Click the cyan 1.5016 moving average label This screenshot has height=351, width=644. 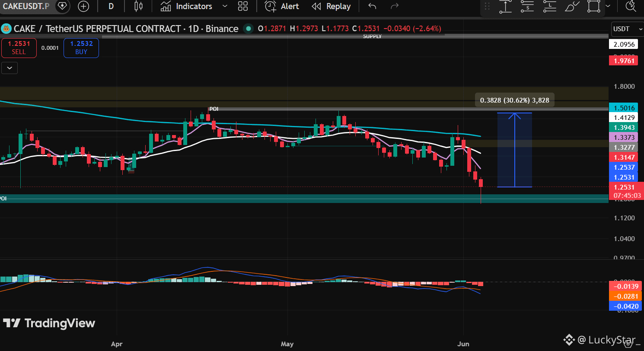(624, 108)
